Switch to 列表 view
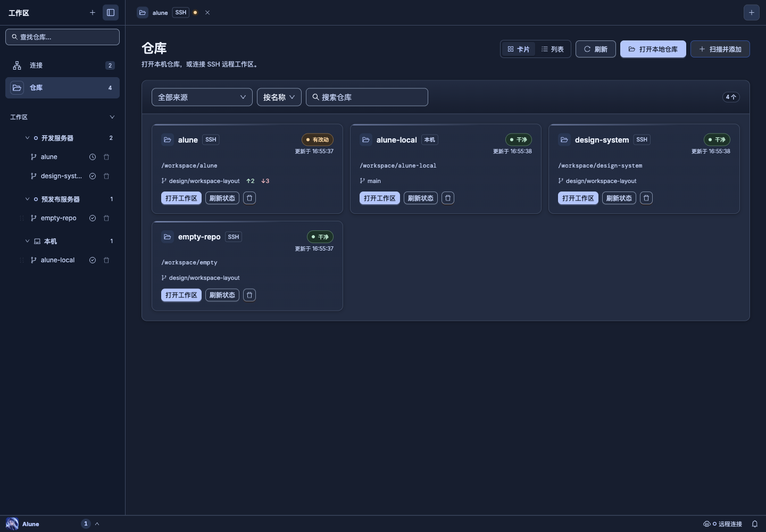766x532 pixels. click(x=553, y=49)
